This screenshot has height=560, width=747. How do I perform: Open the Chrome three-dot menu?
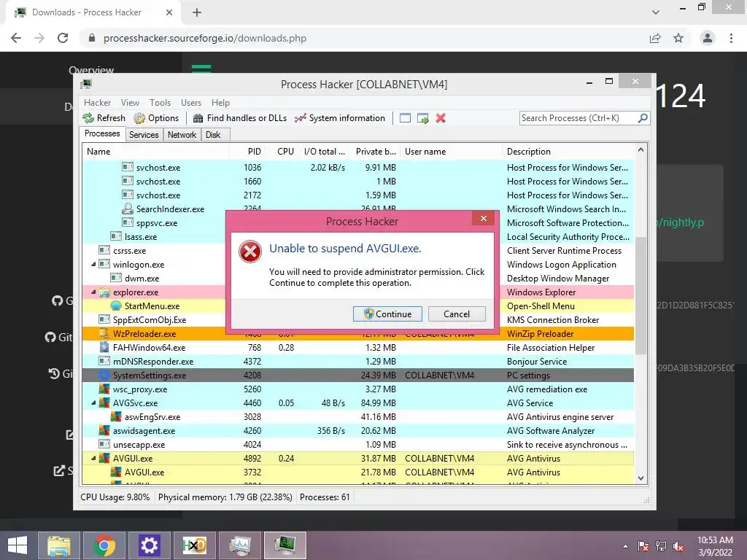[x=731, y=38]
